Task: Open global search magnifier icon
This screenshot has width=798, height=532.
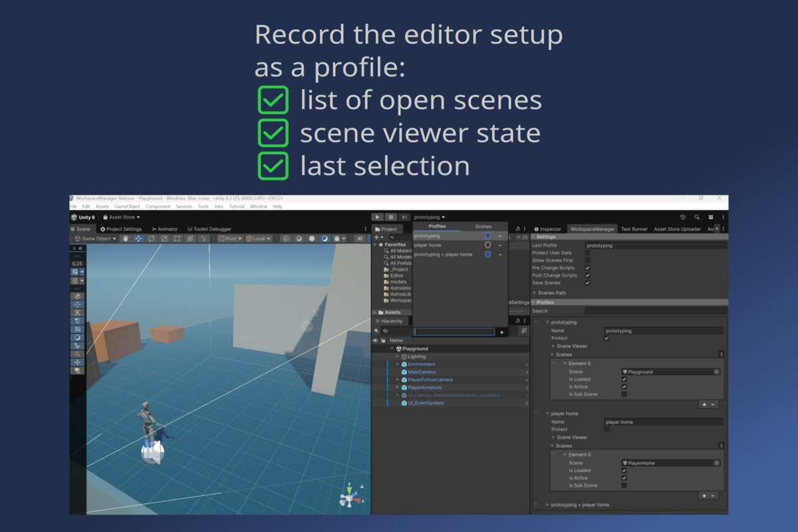Action: [x=697, y=217]
